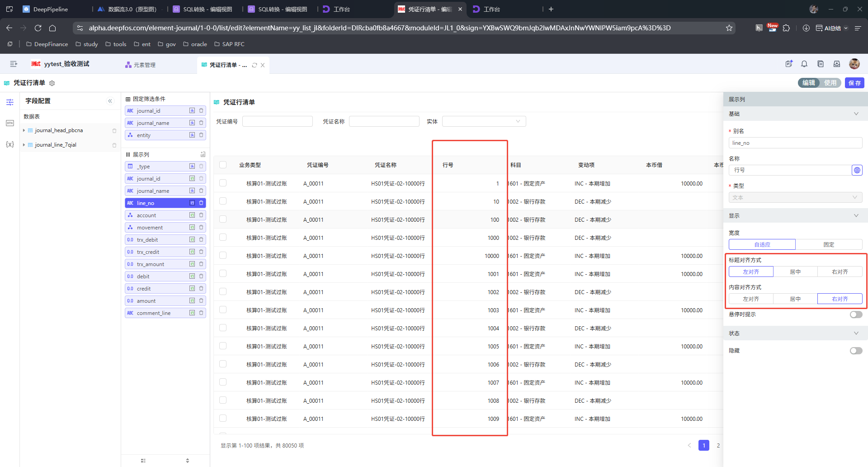Toggle the 悬停时提示 switch

pyautogui.click(x=856, y=315)
